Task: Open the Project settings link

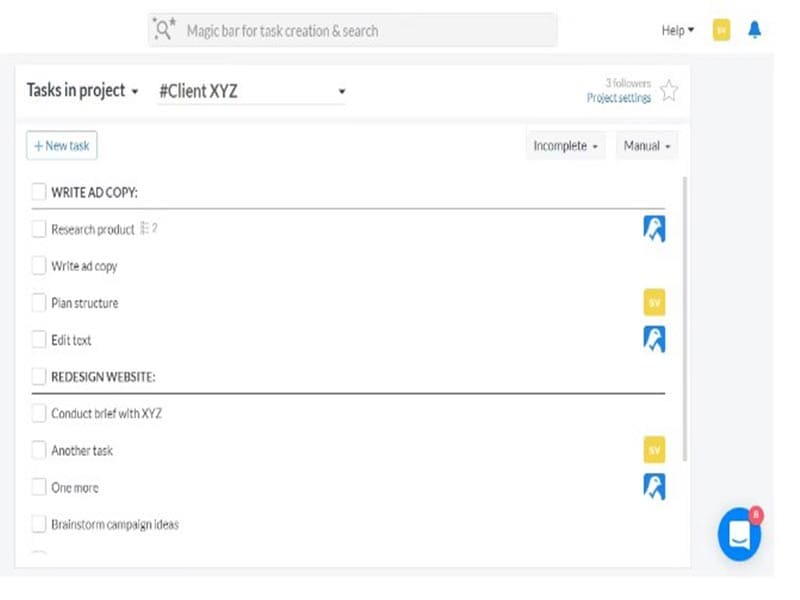Action: click(x=618, y=98)
